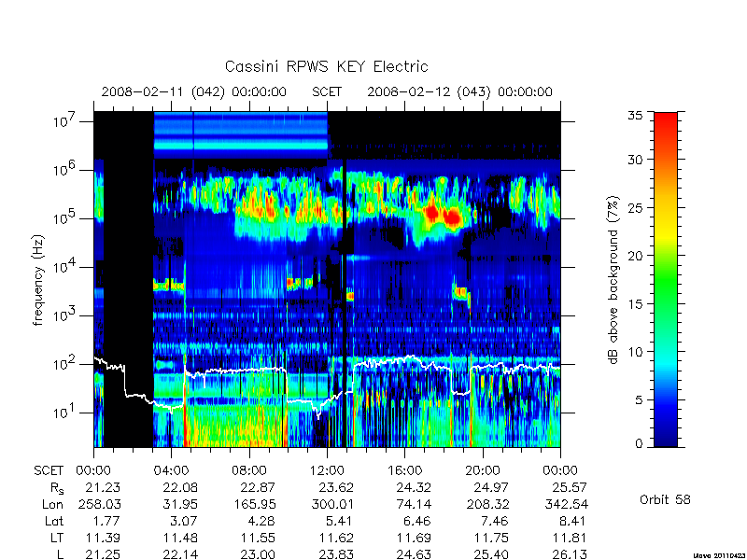This screenshot has width=747, height=560.
Task: Click the SCET tick label '16:00'
Action: (x=404, y=471)
